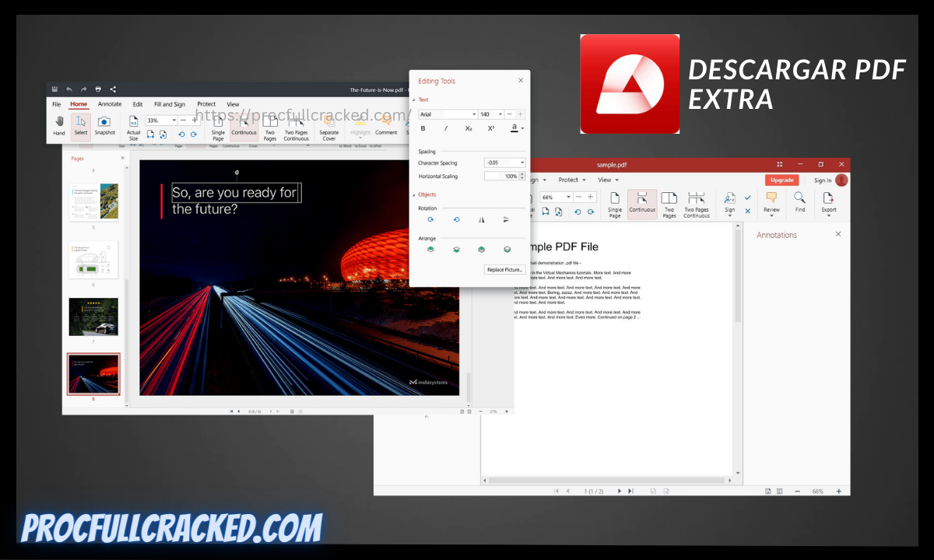934x560 pixels.
Task: Select page 8 thumbnail in Pages panel
Action: (x=93, y=374)
